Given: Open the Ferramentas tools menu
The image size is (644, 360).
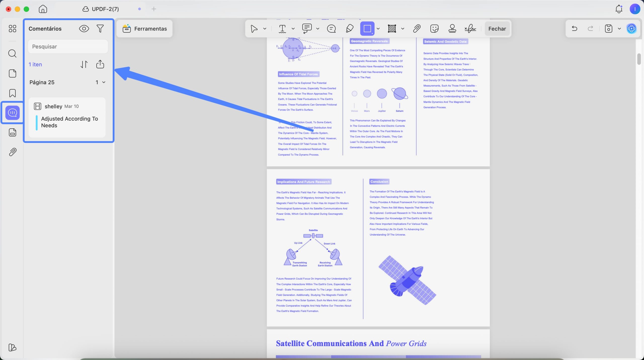Looking at the screenshot, I should (x=145, y=29).
